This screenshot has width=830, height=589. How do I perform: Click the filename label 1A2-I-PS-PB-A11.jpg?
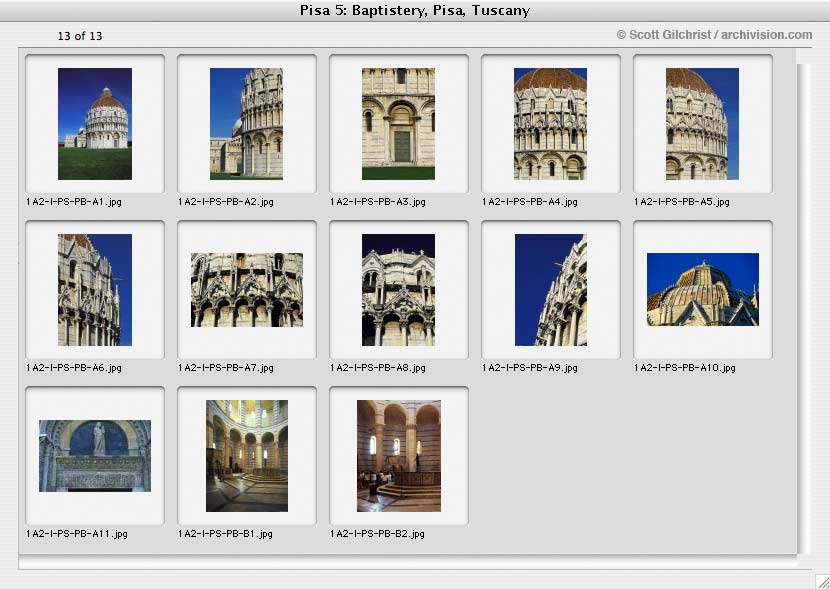tap(77, 534)
